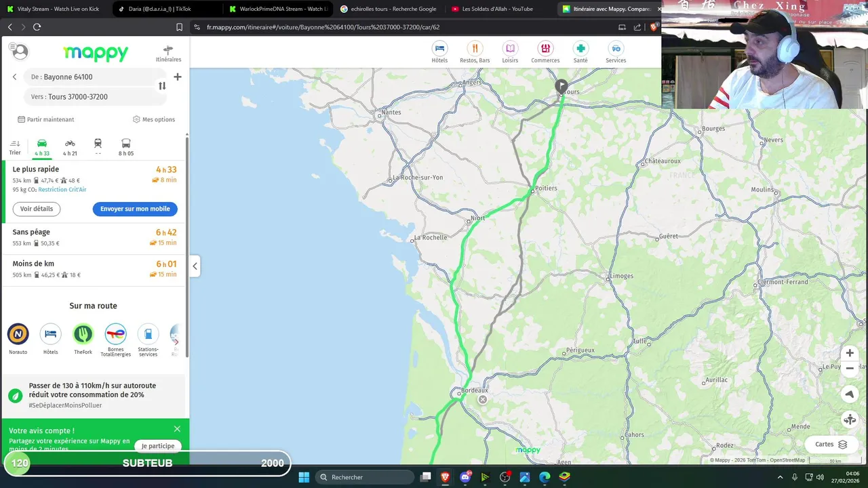
Task: Select the bus mode 8 h 05
Action: point(126,147)
